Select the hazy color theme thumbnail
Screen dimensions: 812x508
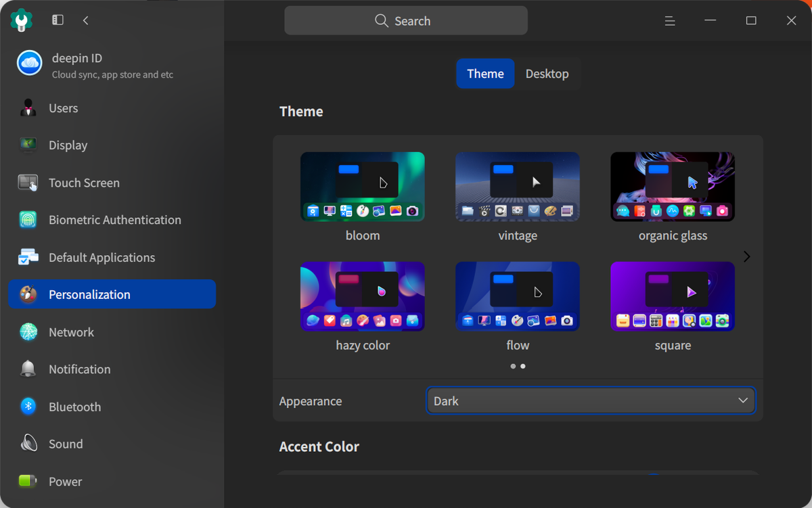(x=363, y=296)
